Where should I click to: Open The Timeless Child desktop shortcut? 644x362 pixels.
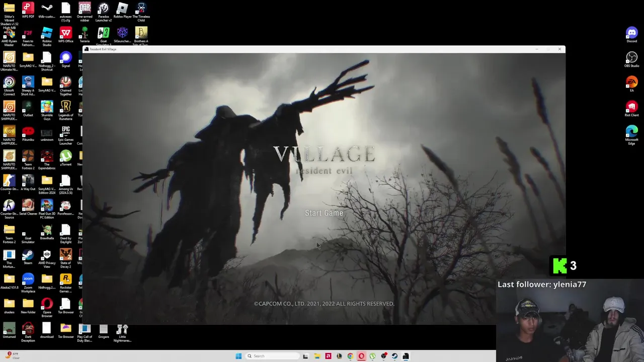(x=141, y=12)
